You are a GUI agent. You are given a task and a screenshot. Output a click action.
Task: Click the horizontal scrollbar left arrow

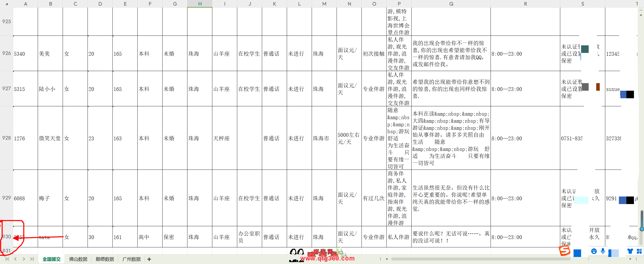tap(387, 259)
